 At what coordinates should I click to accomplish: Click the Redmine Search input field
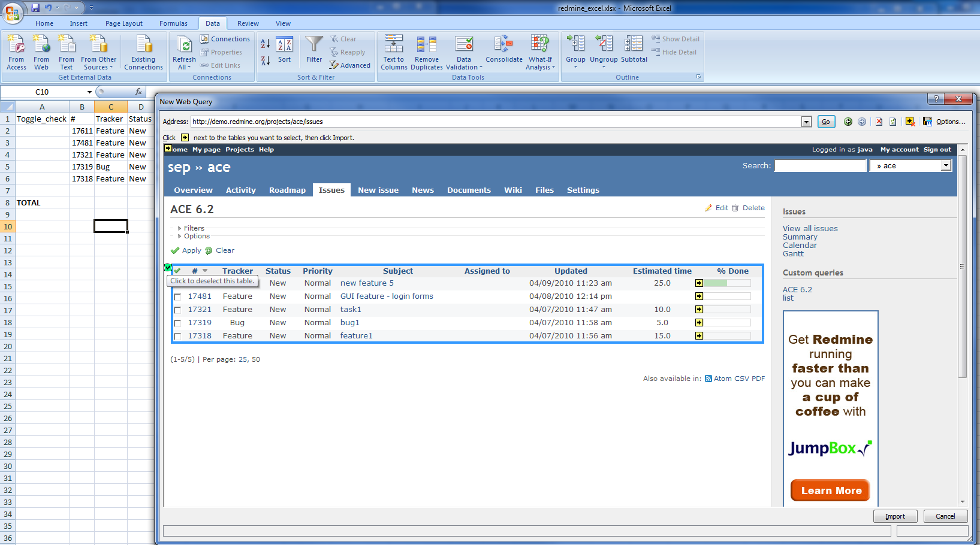(821, 166)
